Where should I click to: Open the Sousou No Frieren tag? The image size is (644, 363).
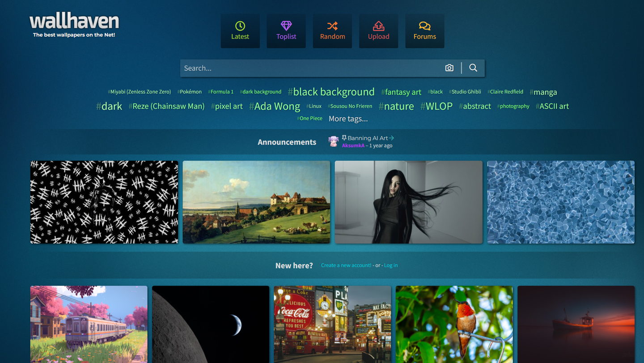click(x=350, y=106)
